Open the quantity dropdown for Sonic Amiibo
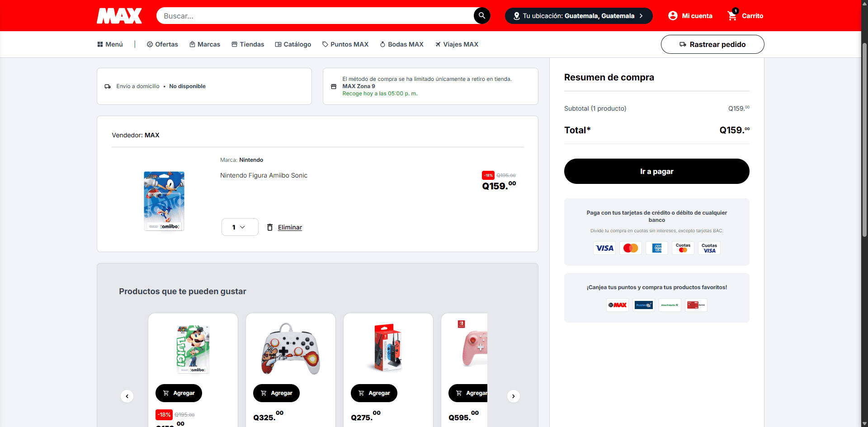The image size is (868, 427). coord(240,227)
